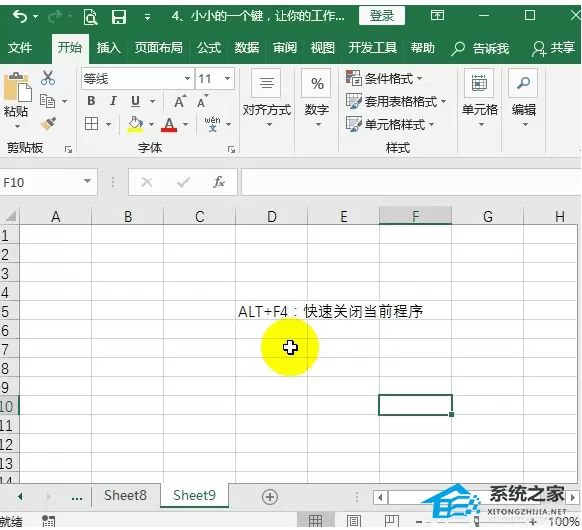Expand the 条件格式 conditional formatting menu
Image resolution: width=582 pixels, height=530 pixels.
pos(384,78)
